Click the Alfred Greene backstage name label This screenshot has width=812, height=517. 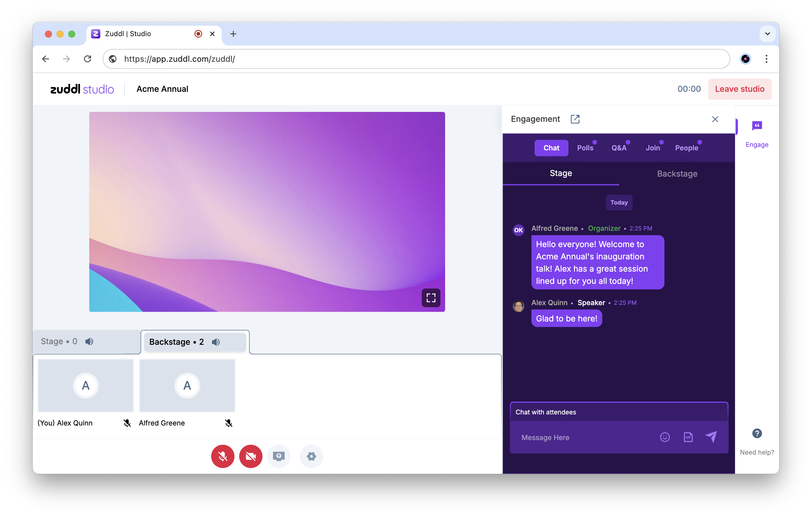point(162,423)
